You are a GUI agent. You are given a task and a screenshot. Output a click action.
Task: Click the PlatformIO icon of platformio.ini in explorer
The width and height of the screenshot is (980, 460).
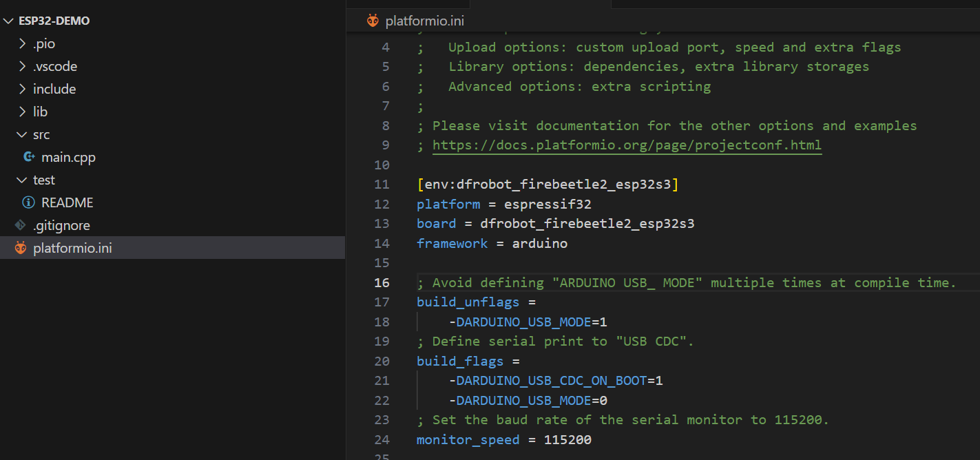(21, 248)
